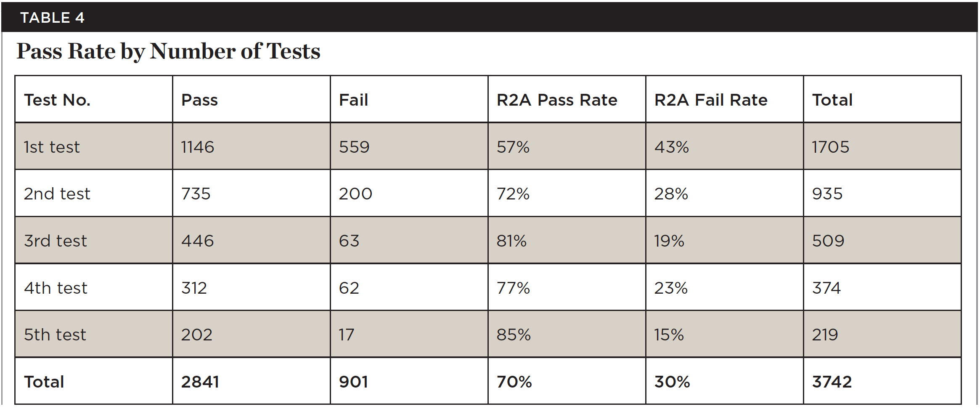Click the "R2A Fail Rate" column header
The image size is (980, 409).
710,100
